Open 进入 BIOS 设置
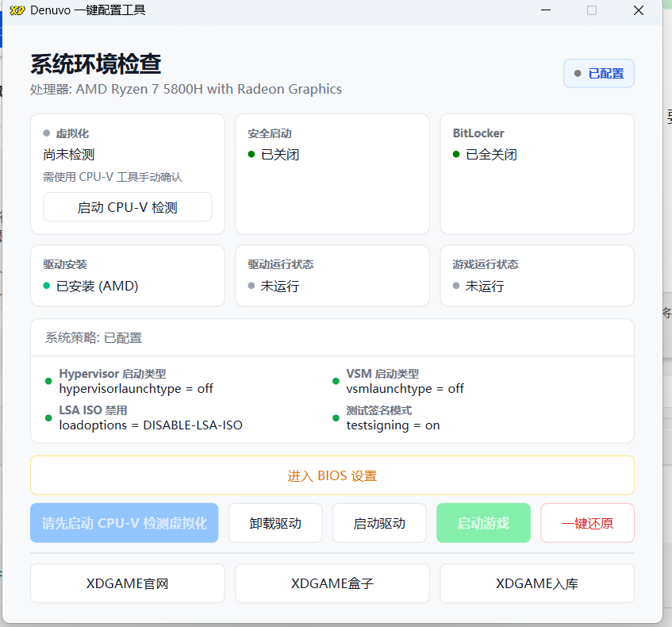The image size is (672, 627). tap(332, 475)
